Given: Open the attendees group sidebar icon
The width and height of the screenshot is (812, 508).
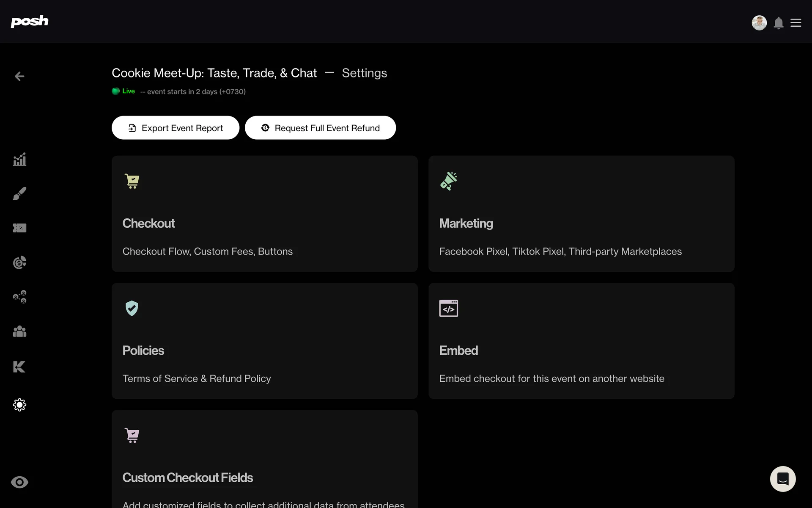Looking at the screenshot, I should [x=19, y=331].
